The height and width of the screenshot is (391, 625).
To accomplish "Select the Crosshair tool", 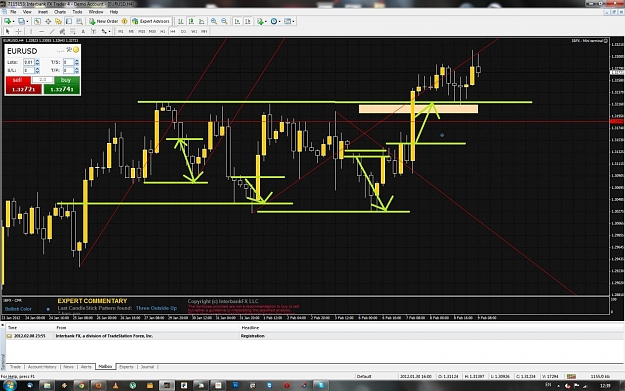I will click(18, 31).
